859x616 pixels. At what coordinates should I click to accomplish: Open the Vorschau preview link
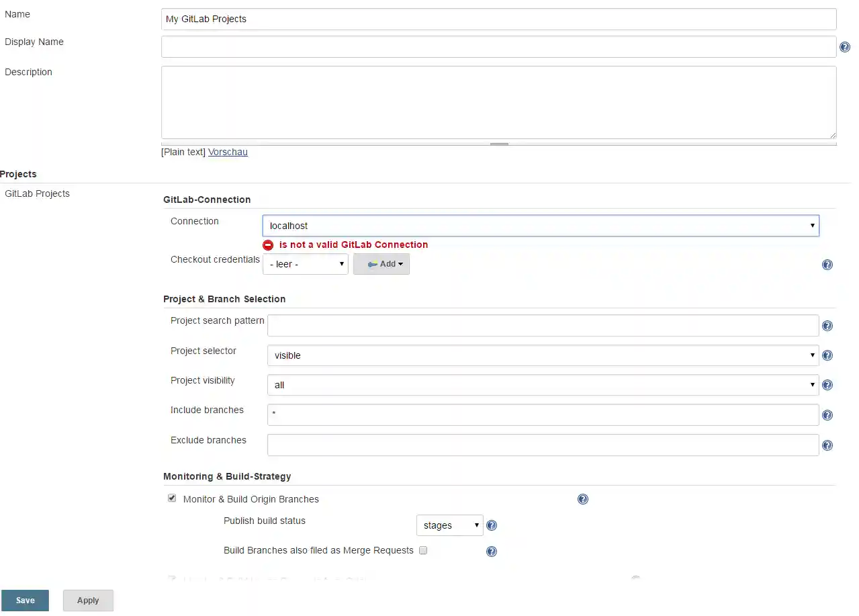tap(228, 152)
